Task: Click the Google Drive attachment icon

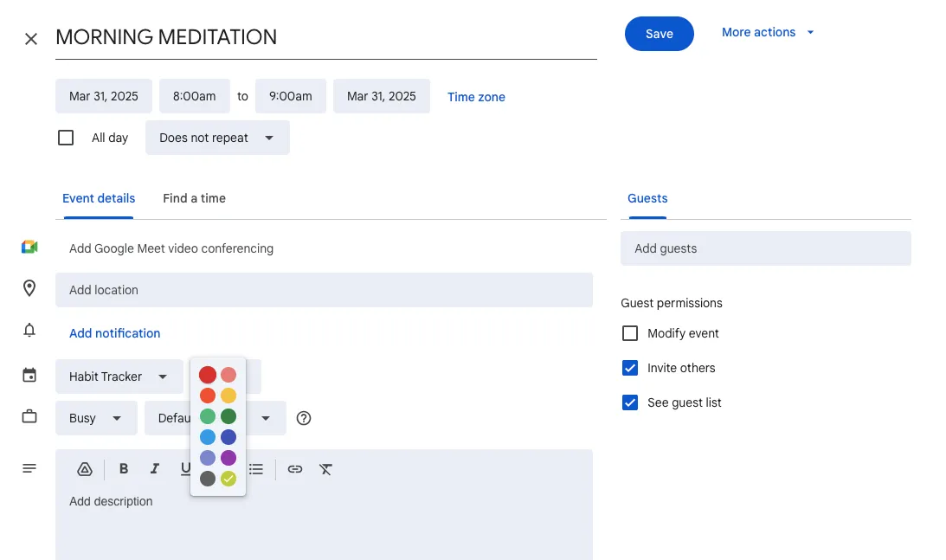Action: click(x=85, y=469)
